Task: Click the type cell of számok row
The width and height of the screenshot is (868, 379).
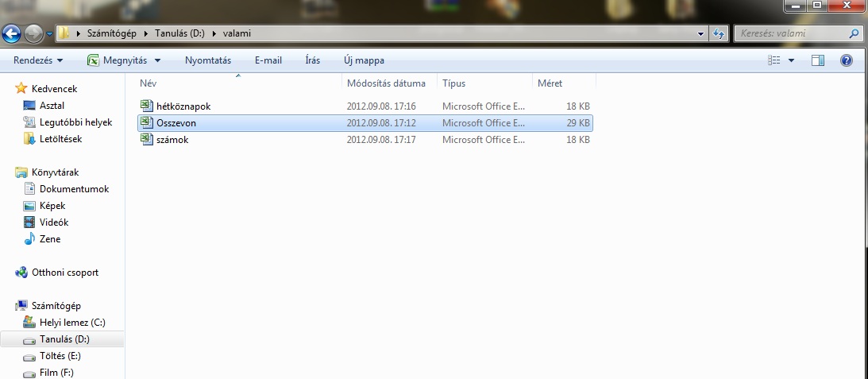Action: point(484,140)
